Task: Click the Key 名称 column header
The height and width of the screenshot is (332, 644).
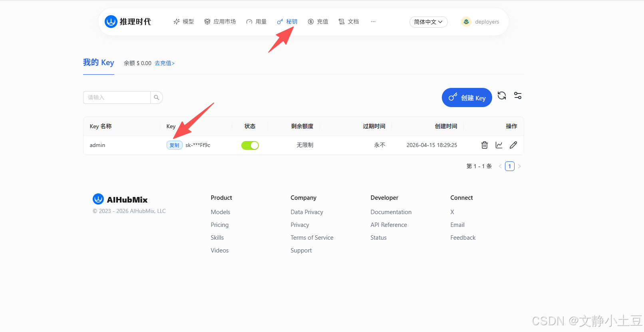Action: click(x=101, y=126)
